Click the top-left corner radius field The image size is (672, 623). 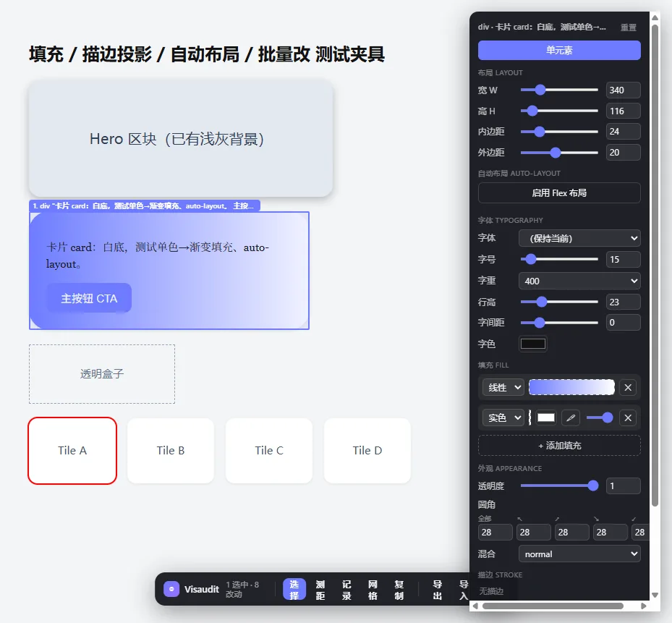(x=534, y=532)
